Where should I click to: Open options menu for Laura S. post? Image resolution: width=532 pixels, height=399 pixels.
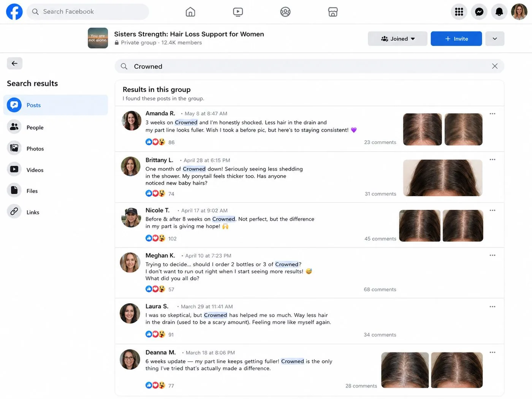tap(492, 307)
